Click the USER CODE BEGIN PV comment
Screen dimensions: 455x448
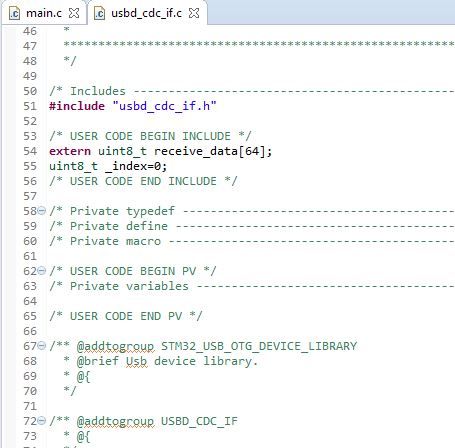click(133, 271)
